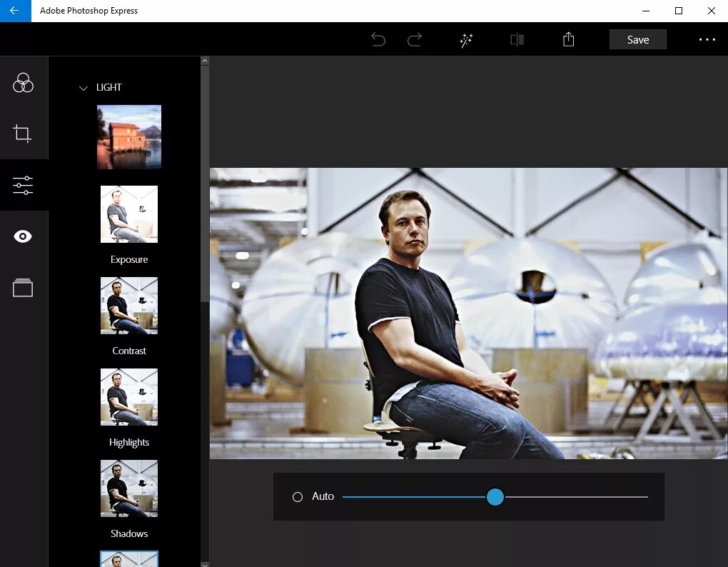
Task: Select the Shadows adjustment thumbnail
Action: [x=129, y=488]
